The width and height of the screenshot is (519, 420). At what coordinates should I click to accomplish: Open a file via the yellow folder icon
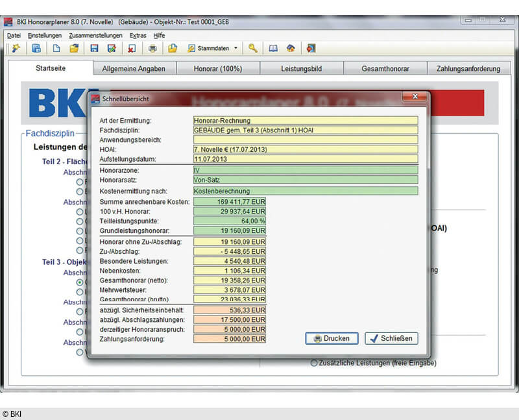coord(74,48)
